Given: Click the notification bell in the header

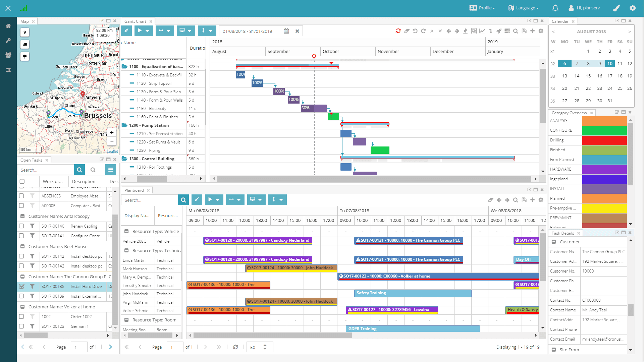Looking at the screenshot, I should [x=556, y=8].
